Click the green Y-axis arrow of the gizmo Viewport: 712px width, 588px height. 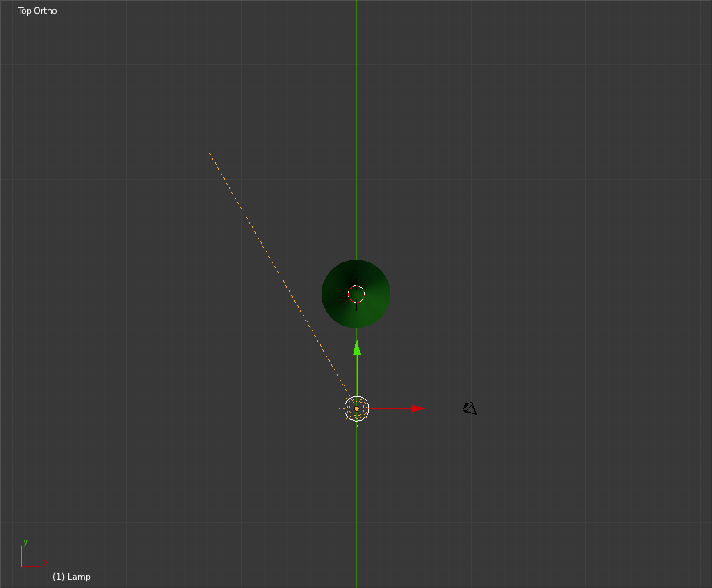point(357,349)
